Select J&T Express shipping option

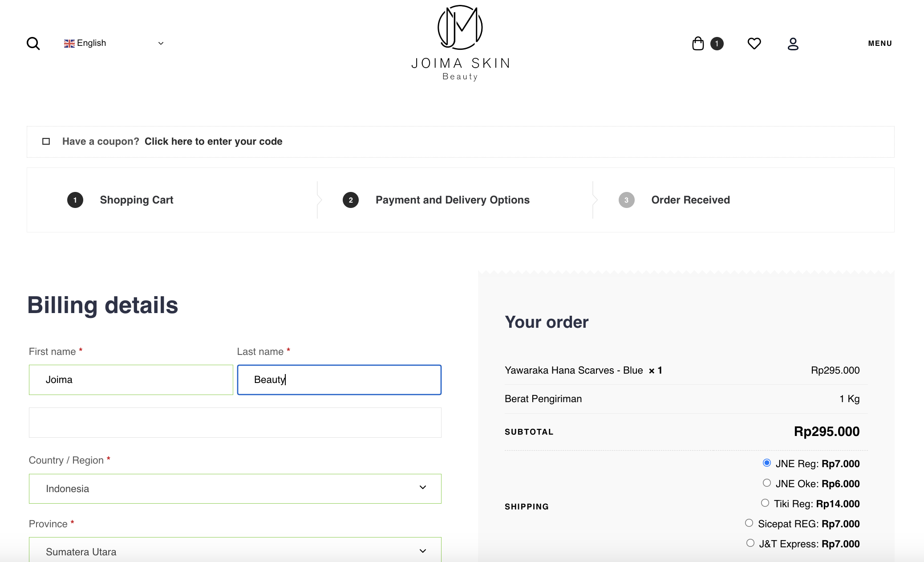coord(750,543)
